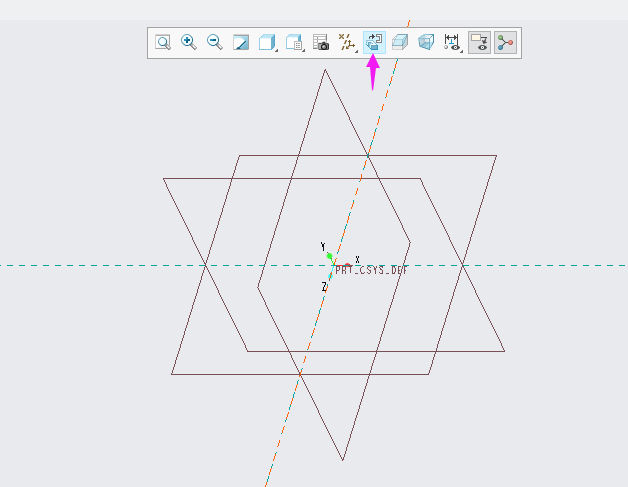Select the Zoom Out tool

(x=215, y=42)
